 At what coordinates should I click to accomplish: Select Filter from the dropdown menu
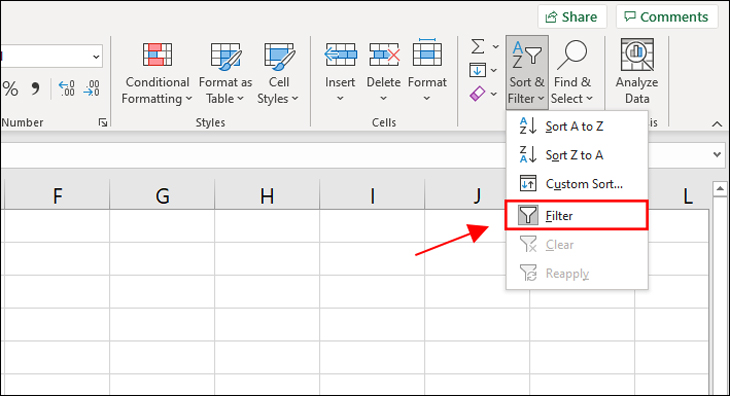tap(576, 215)
